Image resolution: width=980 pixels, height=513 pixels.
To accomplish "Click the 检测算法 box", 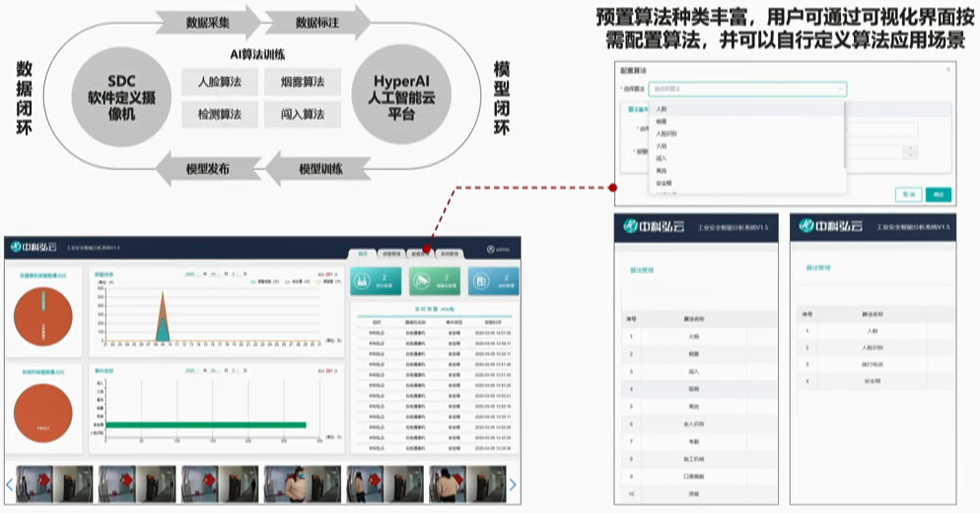I will (220, 114).
